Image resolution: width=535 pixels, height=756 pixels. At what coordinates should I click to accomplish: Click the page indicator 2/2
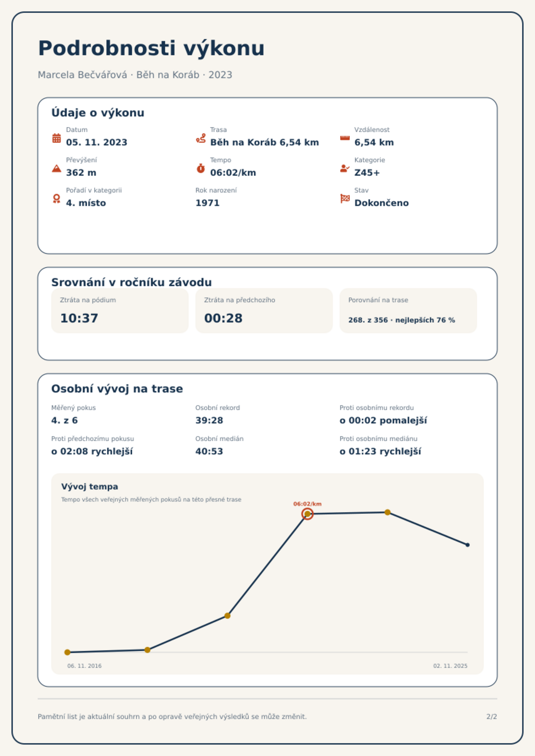492,717
